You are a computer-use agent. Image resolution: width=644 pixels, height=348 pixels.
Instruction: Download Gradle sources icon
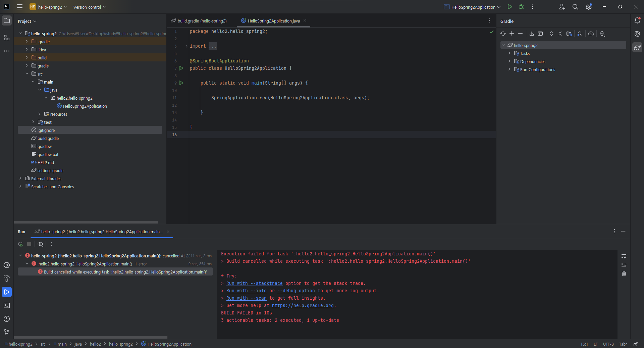[532, 34]
